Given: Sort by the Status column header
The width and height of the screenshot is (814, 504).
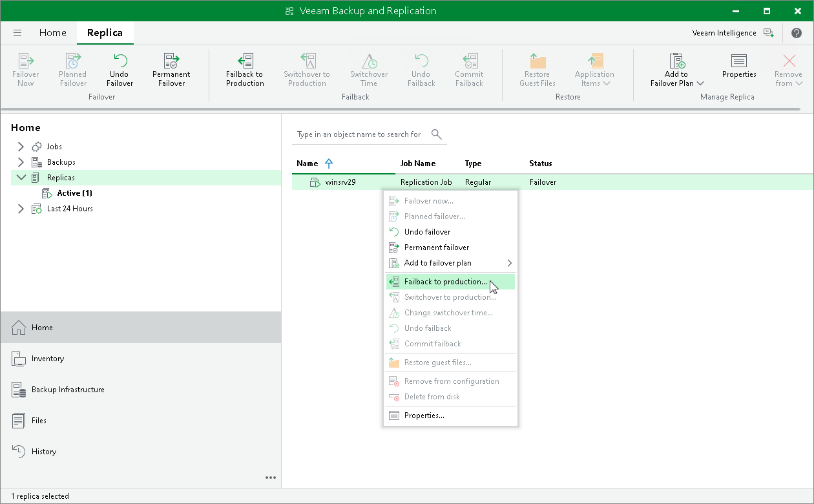Looking at the screenshot, I should point(540,163).
